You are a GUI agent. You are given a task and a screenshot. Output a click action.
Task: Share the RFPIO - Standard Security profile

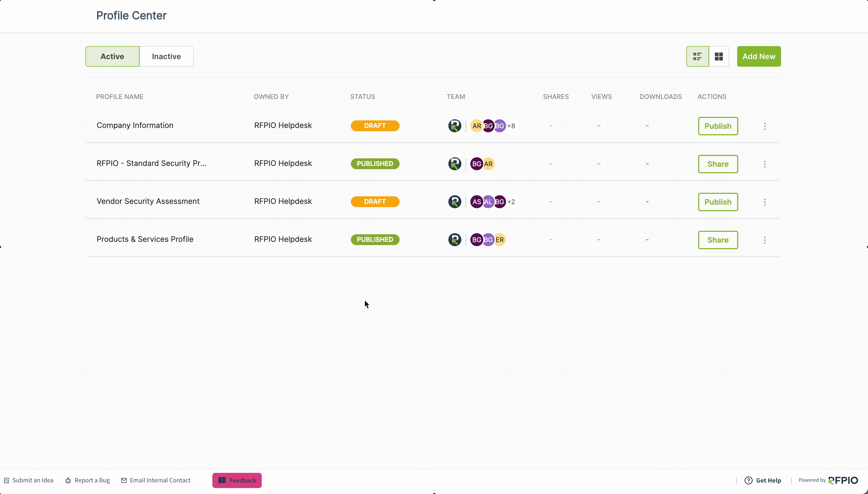(718, 164)
